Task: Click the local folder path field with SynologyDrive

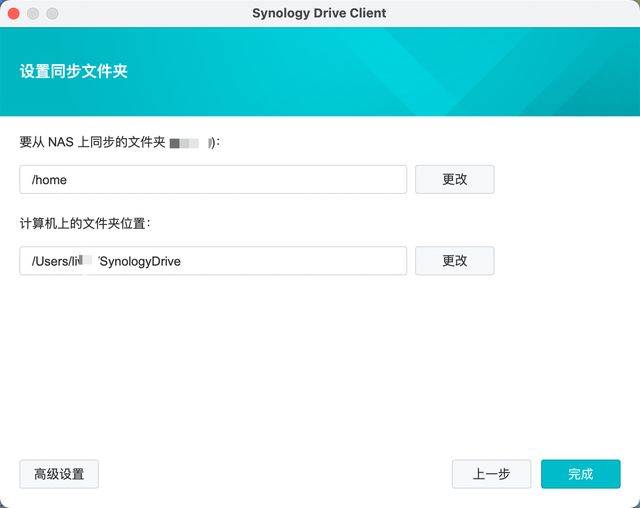Action: (x=213, y=261)
